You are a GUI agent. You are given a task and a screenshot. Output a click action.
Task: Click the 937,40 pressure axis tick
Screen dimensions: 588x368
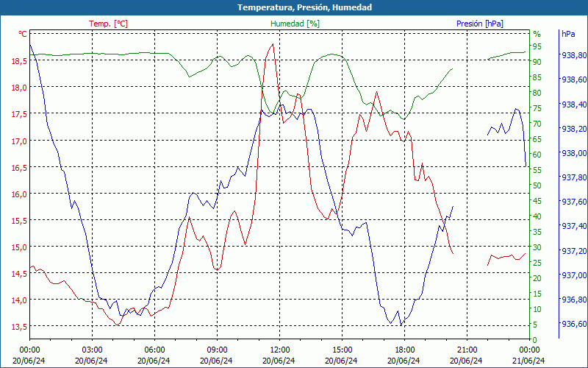pos(574,226)
